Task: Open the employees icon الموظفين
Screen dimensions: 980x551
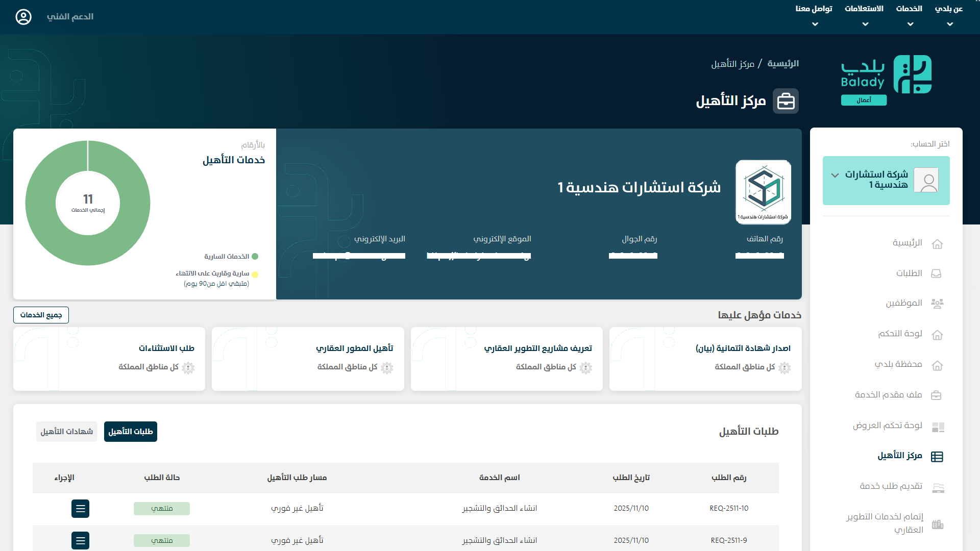Action: [937, 304]
